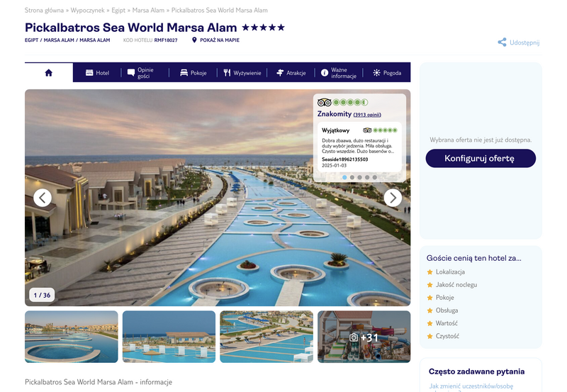This screenshot has height=392, width=567.
Task: Click the share icon next to Udostępnij
Action: (x=502, y=43)
